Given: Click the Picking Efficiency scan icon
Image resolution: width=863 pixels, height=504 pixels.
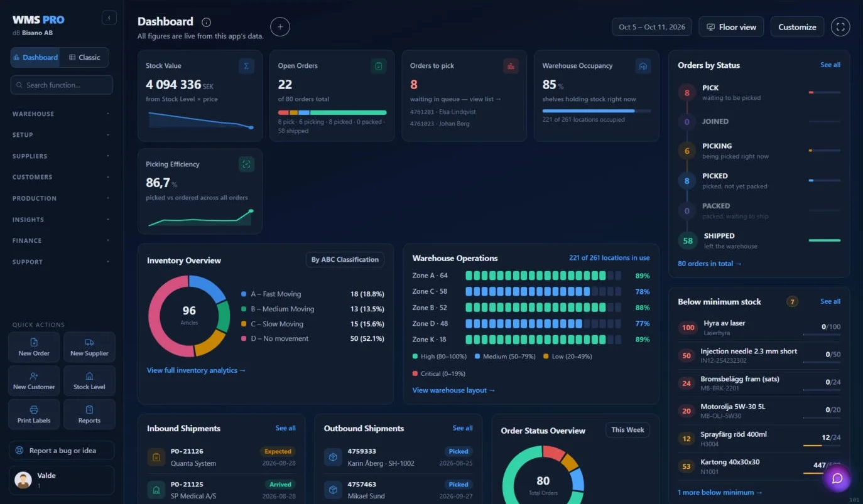Looking at the screenshot, I should click(x=246, y=164).
